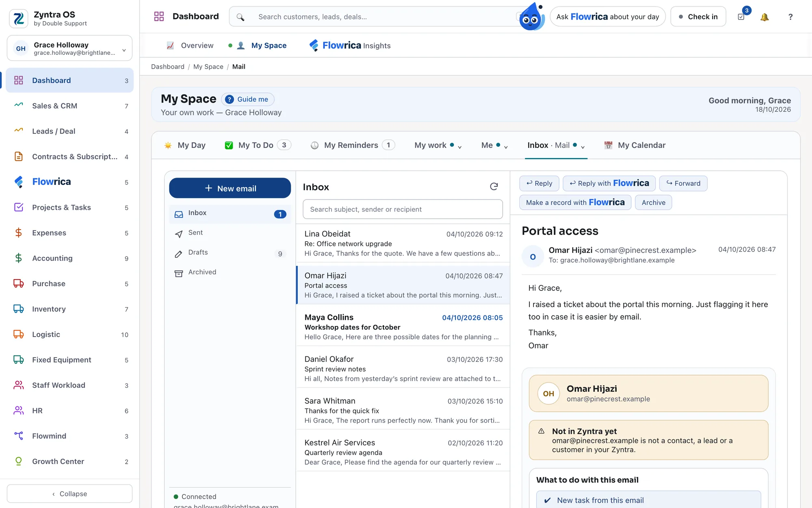Click the Purchase truck icon
The height and width of the screenshot is (508, 812).
pyautogui.click(x=19, y=283)
